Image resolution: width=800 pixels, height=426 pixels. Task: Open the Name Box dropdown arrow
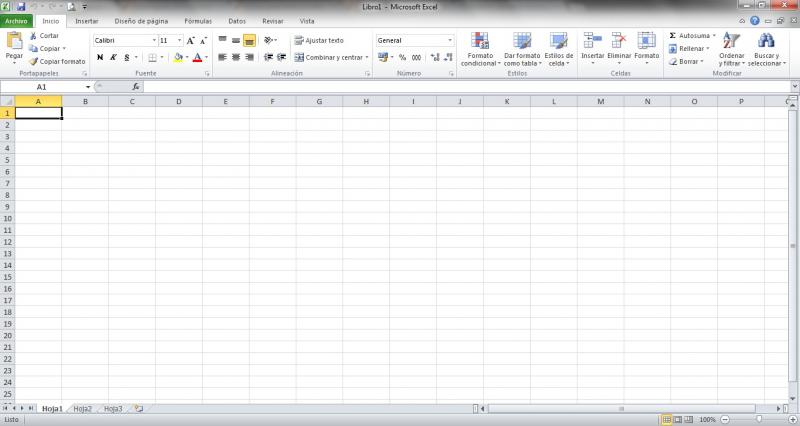coord(88,87)
